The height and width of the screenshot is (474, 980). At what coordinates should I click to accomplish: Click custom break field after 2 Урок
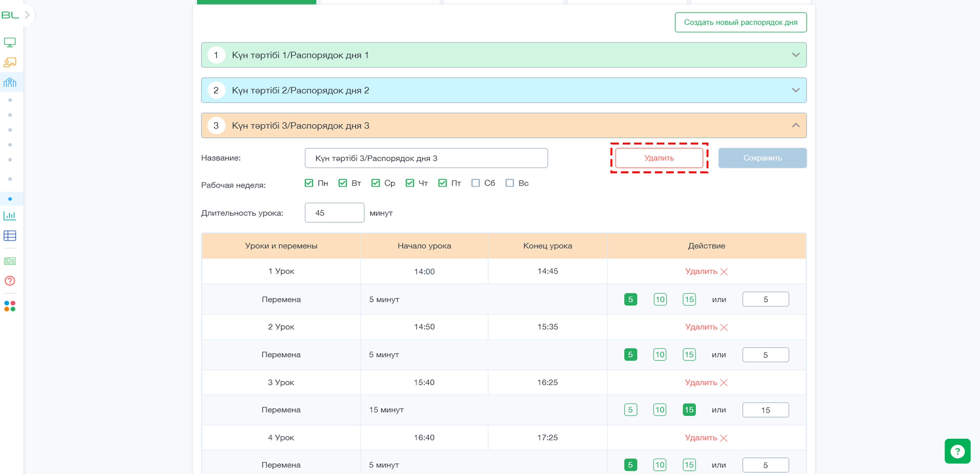765,355
